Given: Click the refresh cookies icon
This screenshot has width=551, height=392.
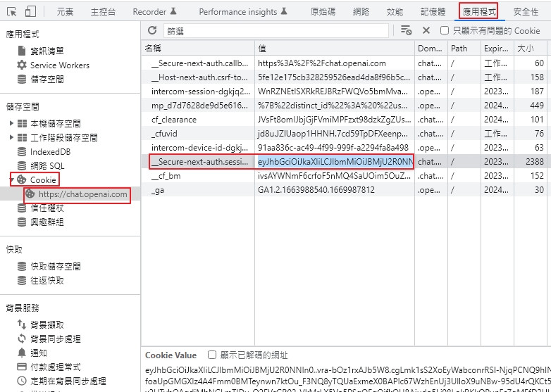Looking at the screenshot, I should coord(152,30).
